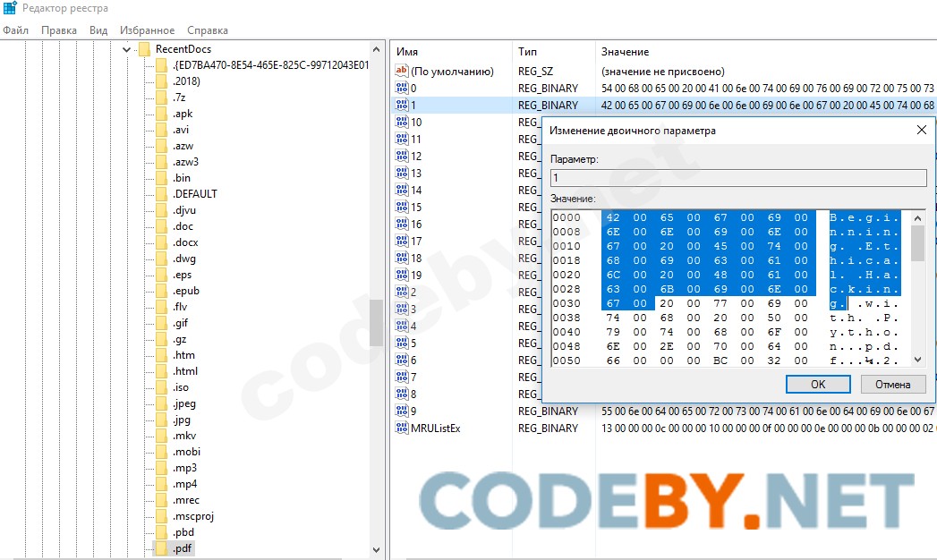This screenshot has height=560, width=937.
Task: Click the string icon of (По умолчанию) value
Action: pyautogui.click(x=402, y=71)
